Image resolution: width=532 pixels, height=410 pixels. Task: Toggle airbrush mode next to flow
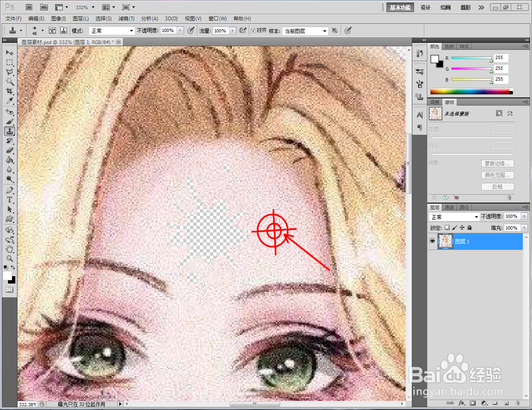tap(243, 30)
